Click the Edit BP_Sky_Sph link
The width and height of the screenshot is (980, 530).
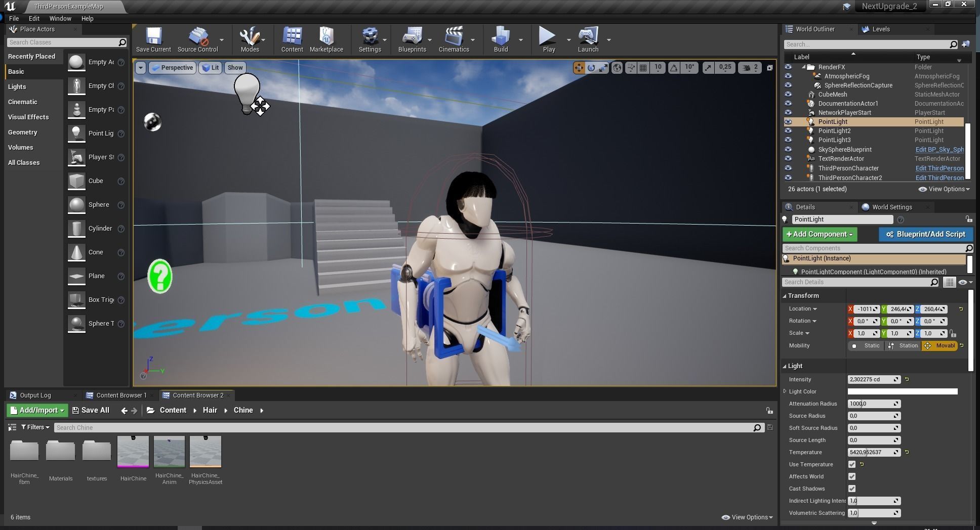point(940,150)
